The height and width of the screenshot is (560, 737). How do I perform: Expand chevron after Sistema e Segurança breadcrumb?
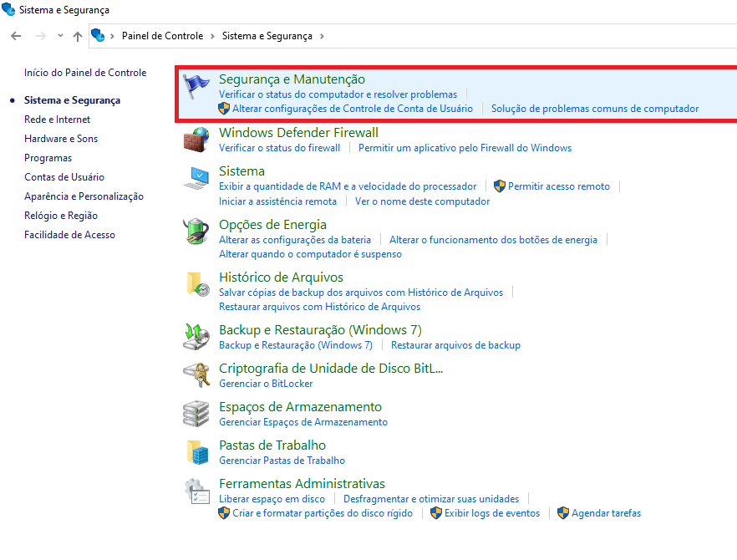click(x=322, y=36)
